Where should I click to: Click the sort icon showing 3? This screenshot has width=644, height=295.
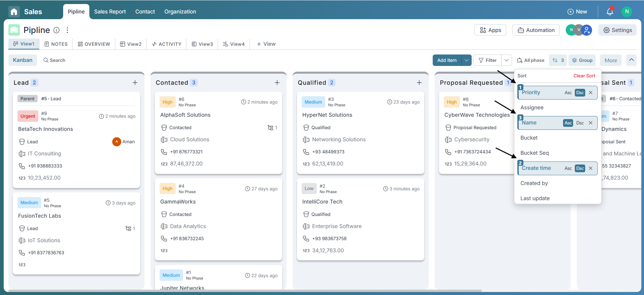pyautogui.click(x=558, y=60)
